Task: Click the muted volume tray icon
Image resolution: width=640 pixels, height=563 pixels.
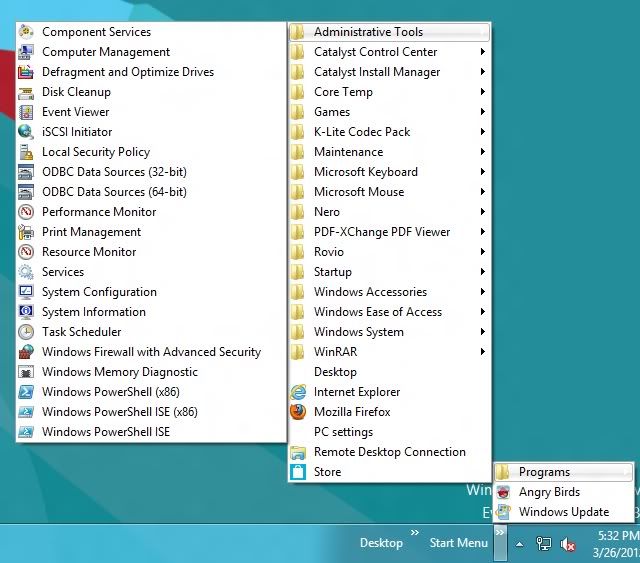Action: click(x=568, y=544)
